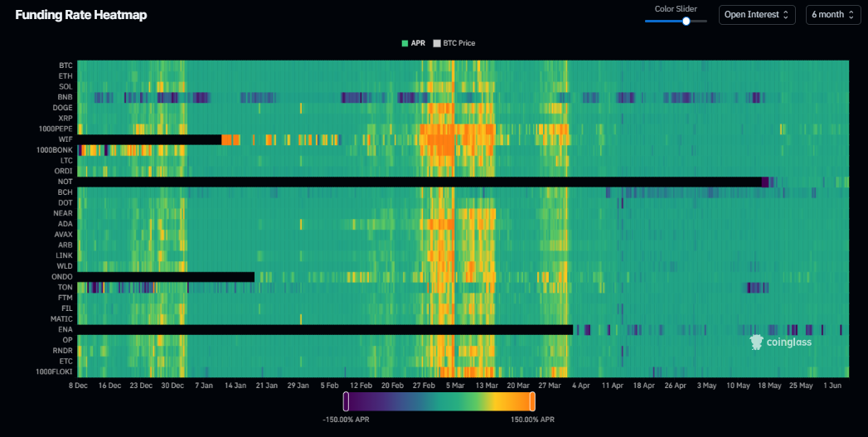Click the TON row label
868x437 pixels.
tap(65, 287)
